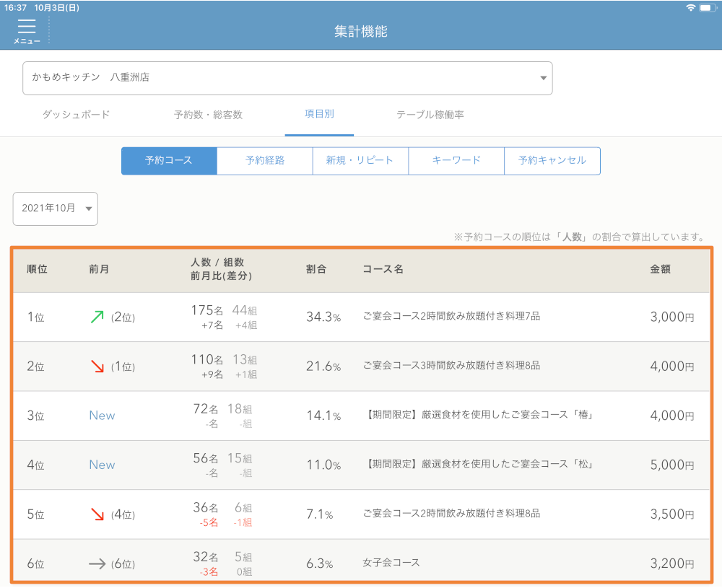Open the store selector for かもめキッチン 八重洲店
722x588 pixels.
click(287, 77)
